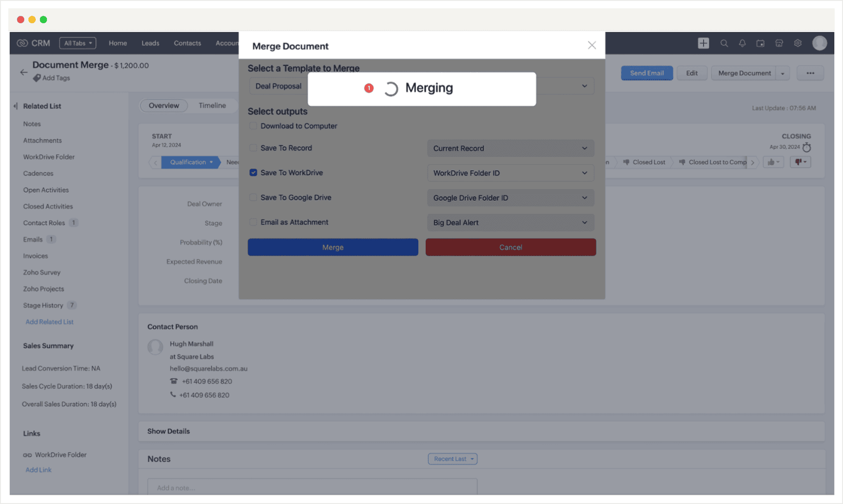Click the Add Link link
This screenshot has width=843, height=504.
38,470
